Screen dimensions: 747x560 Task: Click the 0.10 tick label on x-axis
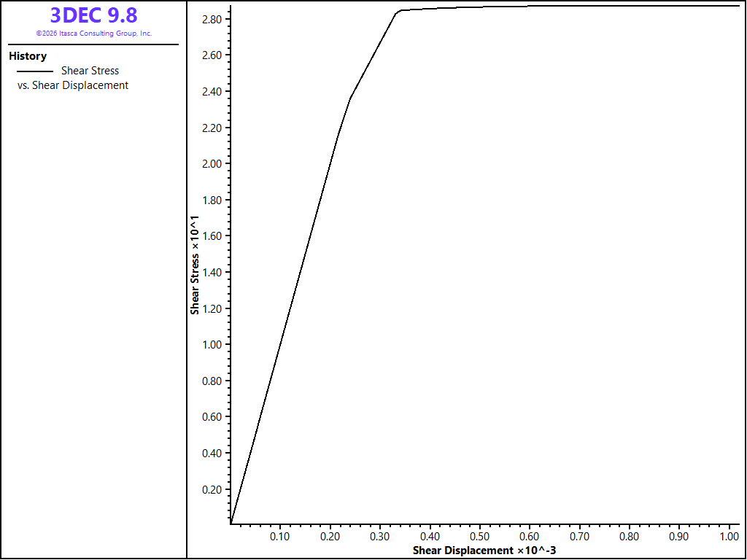280,537
